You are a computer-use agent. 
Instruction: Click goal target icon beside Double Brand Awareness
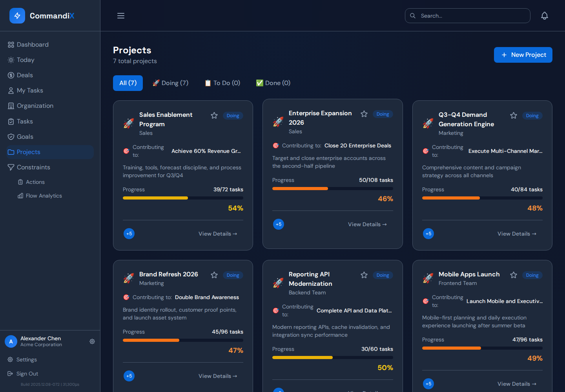126,297
